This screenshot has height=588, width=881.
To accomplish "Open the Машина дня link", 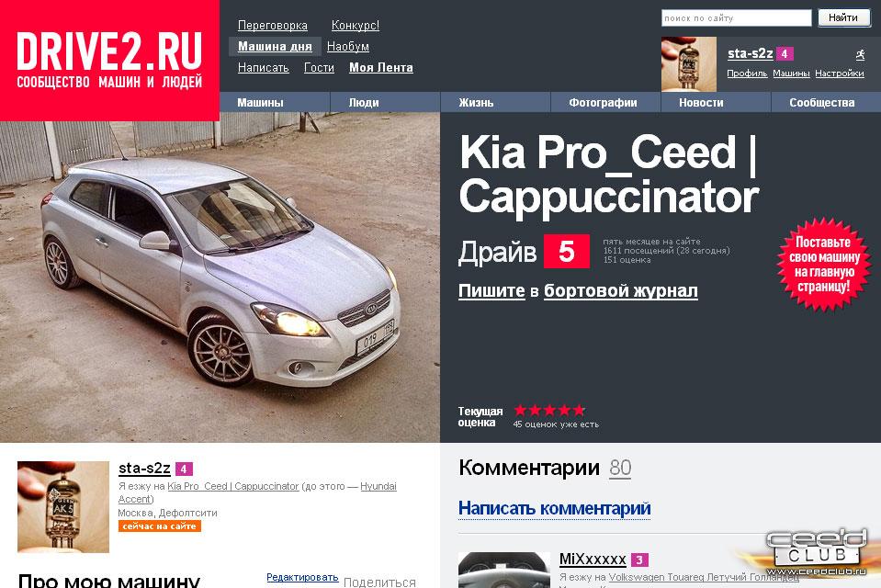I will point(275,47).
